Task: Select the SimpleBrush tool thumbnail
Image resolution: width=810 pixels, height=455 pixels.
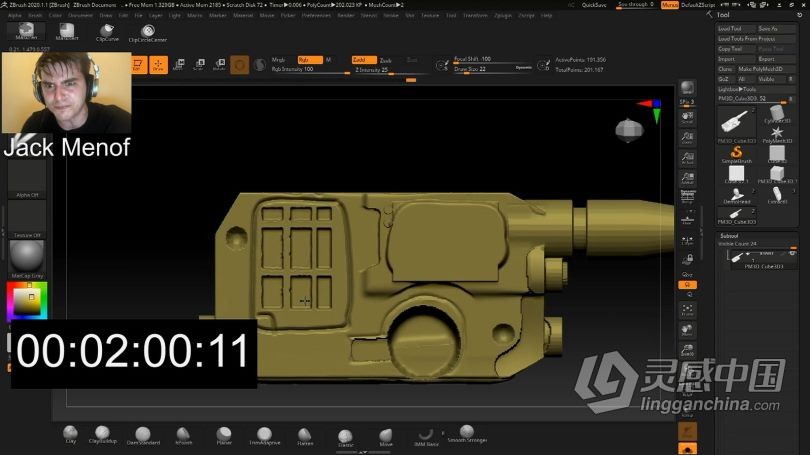Action: click(736, 154)
